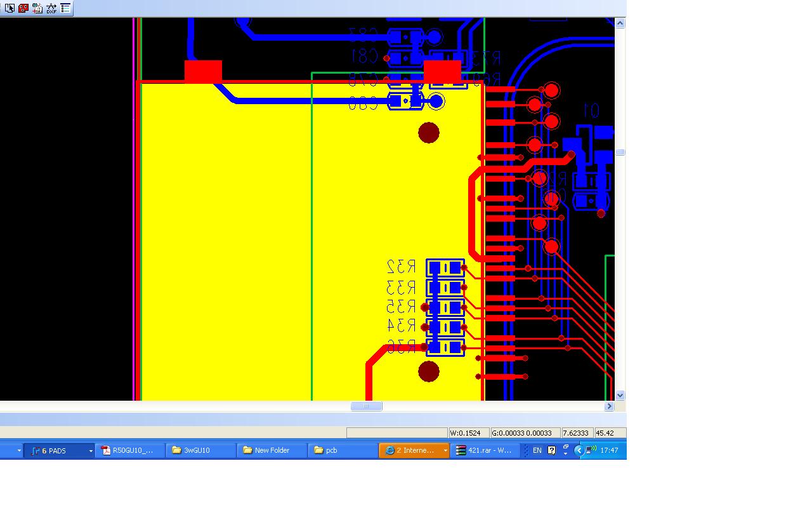Open the New Folder taskbar window

pyautogui.click(x=272, y=451)
